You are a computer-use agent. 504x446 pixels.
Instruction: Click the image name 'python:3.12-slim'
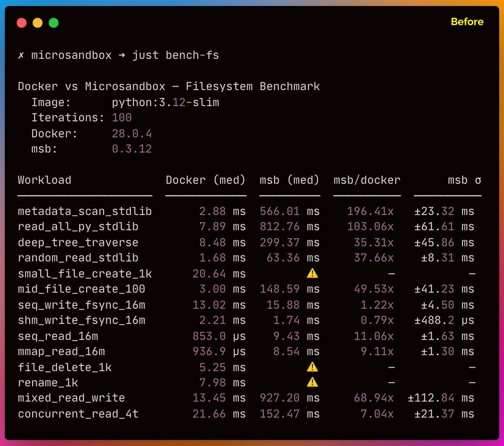tap(165, 103)
